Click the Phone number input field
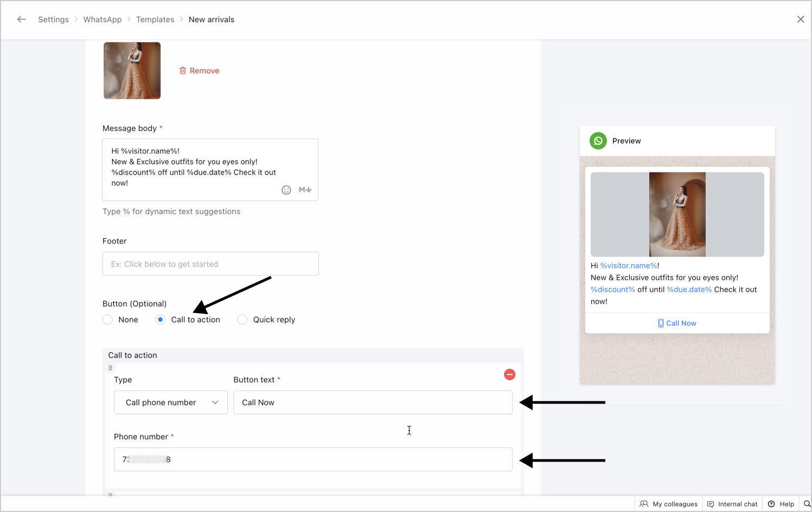This screenshot has height=512, width=812. pyautogui.click(x=313, y=459)
